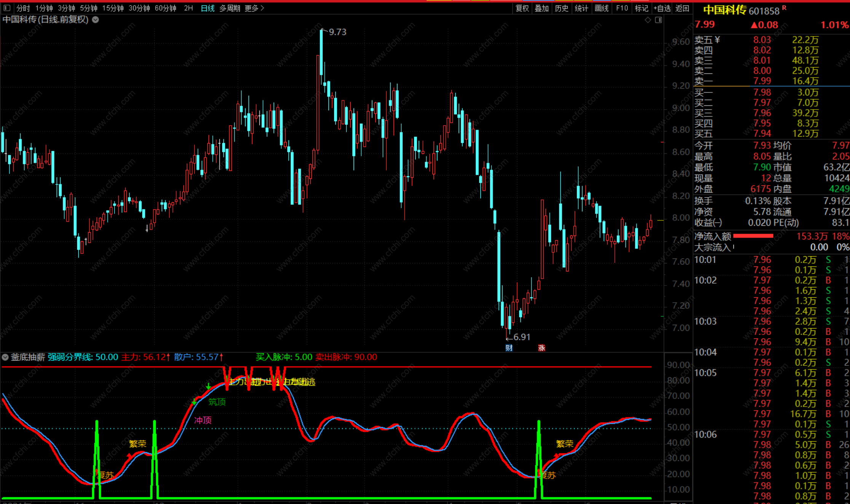Add stock via +自选 button
The image size is (850, 504).
coord(662,8)
